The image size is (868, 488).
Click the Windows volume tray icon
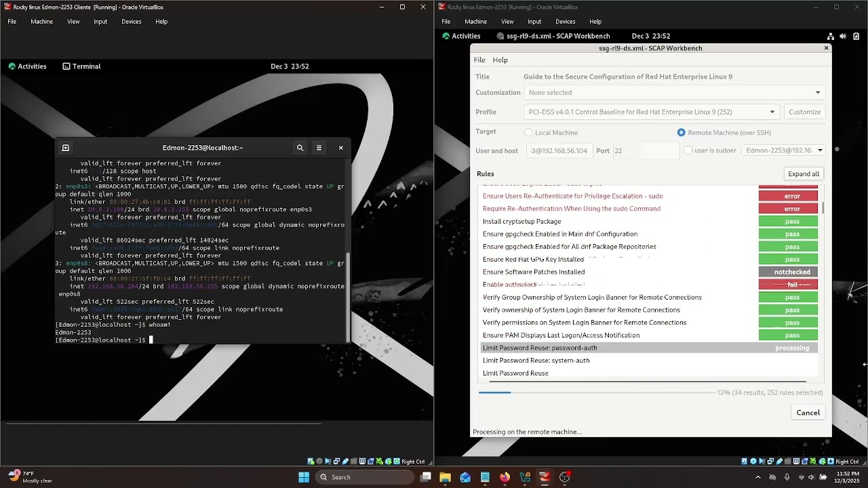coord(812,477)
